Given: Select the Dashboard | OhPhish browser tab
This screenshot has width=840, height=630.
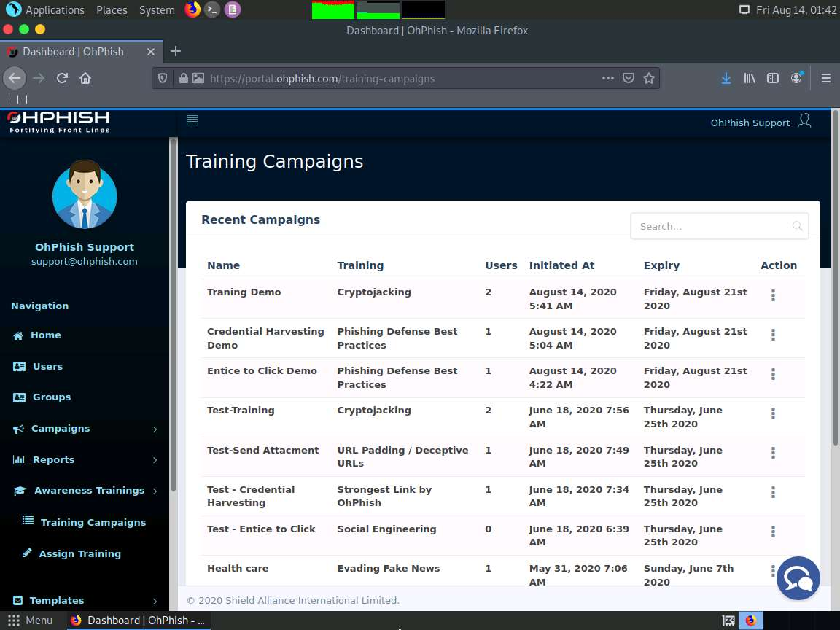Looking at the screenshot, I should [73, 52].
